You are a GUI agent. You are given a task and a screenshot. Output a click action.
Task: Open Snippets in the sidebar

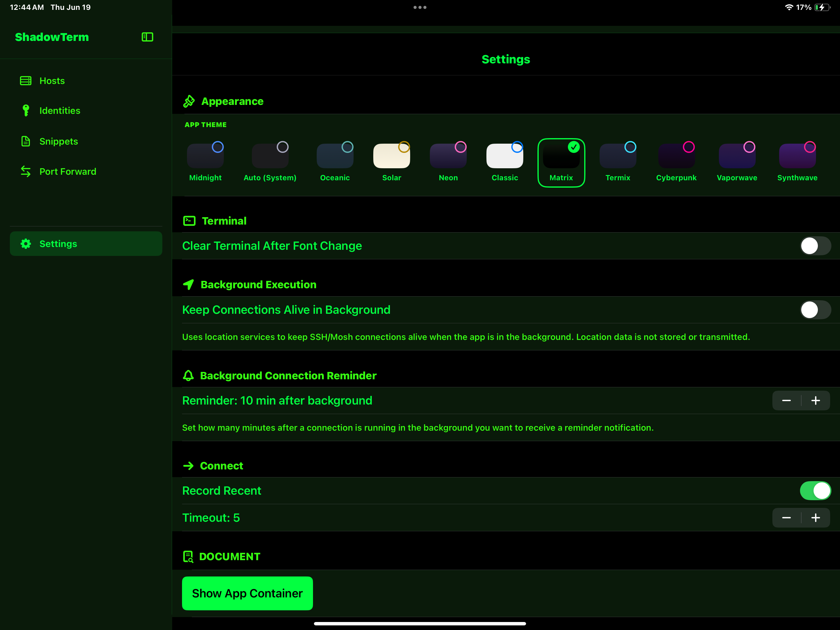coord(86,142)
